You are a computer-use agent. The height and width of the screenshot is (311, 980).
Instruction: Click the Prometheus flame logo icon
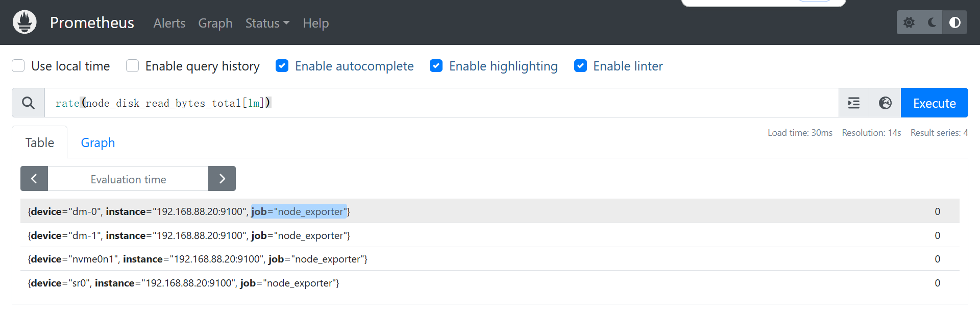click(24, 22)
